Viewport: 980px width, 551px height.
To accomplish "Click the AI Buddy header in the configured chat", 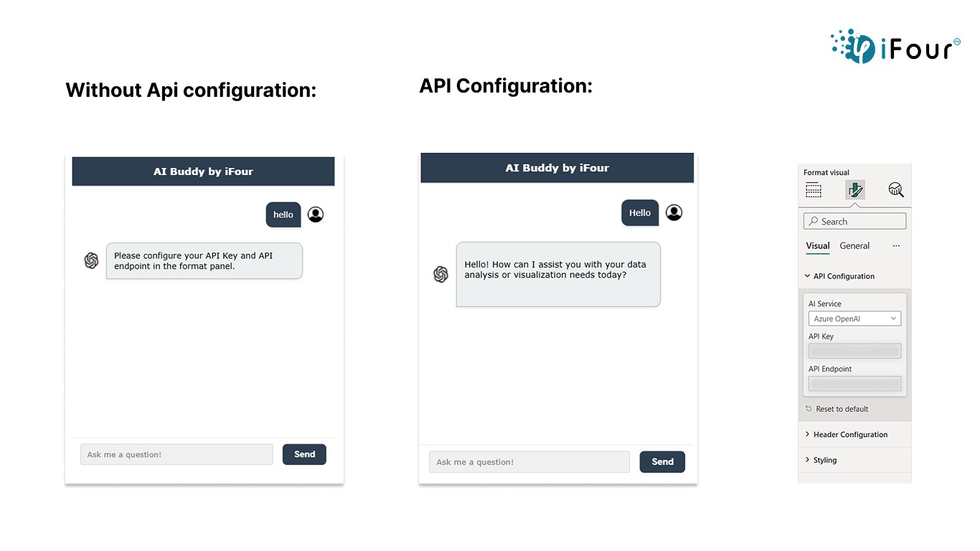I will [557, 168].
